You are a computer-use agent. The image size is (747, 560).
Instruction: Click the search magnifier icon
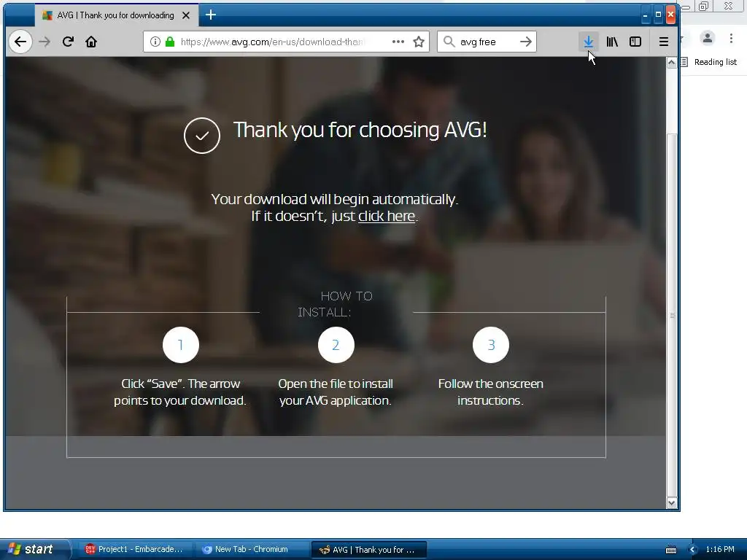coord(449,42)
